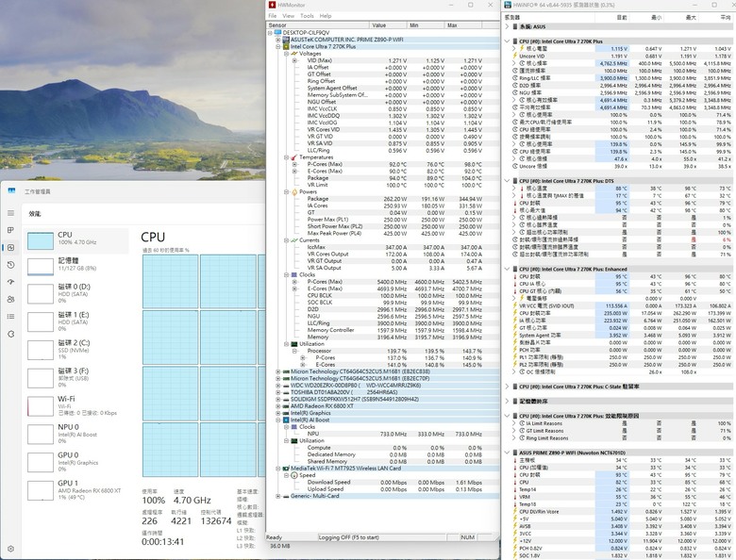
Task: Select 記憶體 in Task Manager performance list
Action: (76, 267)
